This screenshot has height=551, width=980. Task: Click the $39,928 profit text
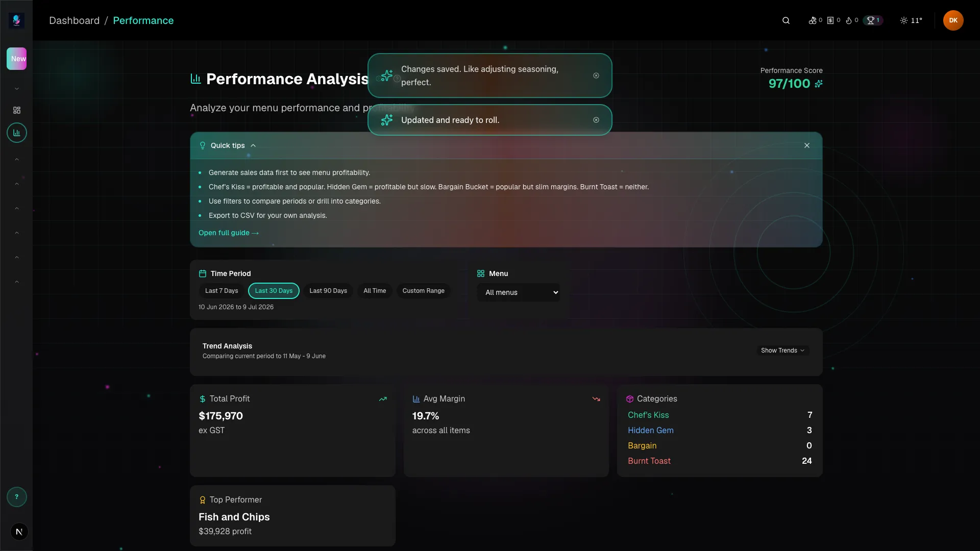(x=225, y=531)
